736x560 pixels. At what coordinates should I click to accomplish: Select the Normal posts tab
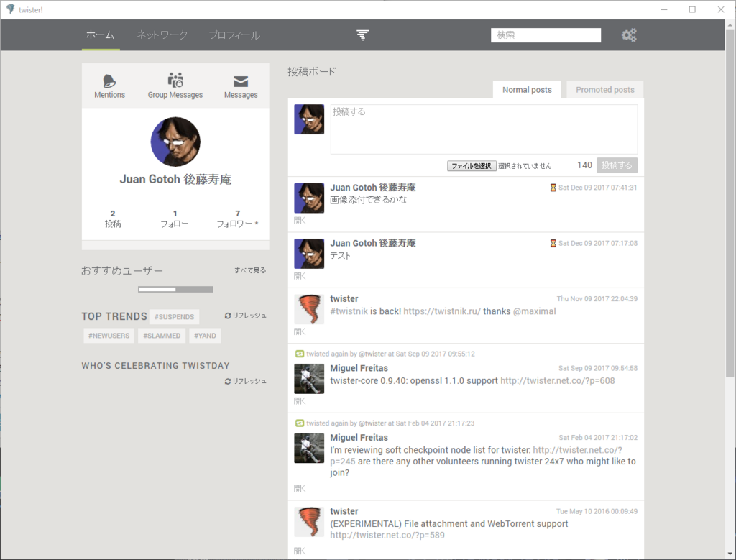coord(527,90)
